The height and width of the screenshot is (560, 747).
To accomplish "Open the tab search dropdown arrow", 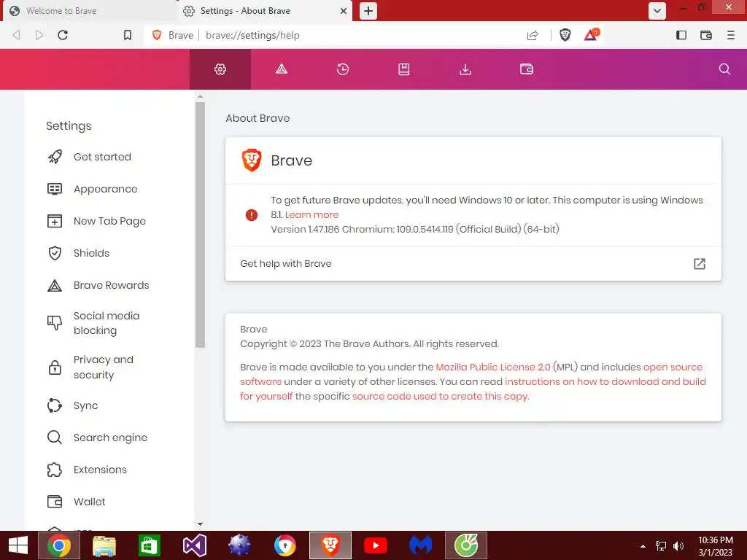I will pyautogui.click(x=657, y=11).
